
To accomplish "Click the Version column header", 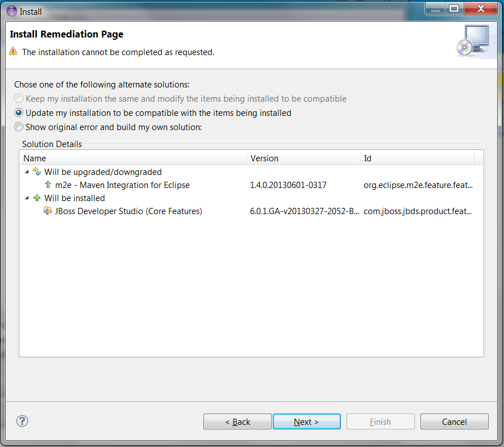I will point(304,158).
